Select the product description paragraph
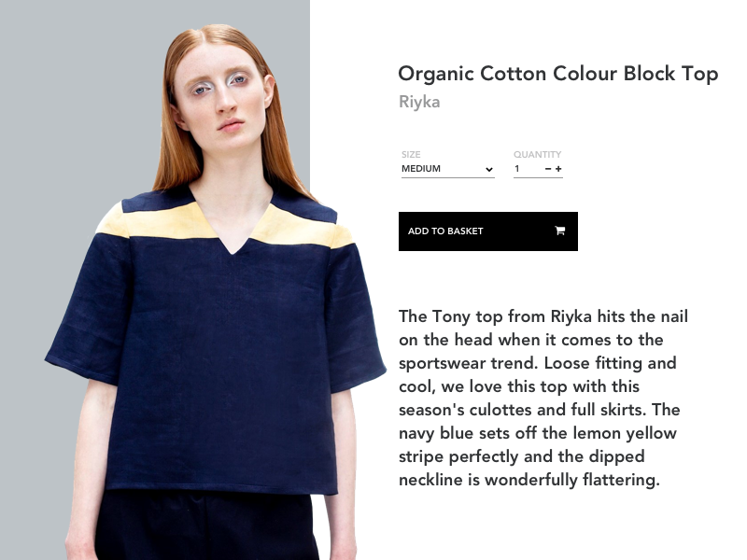Screen dimensions: 747x560 [x=543, y=399]
